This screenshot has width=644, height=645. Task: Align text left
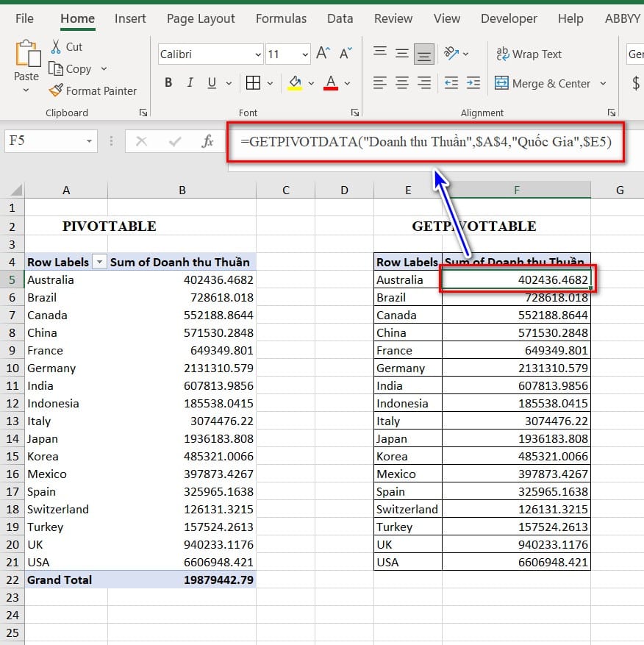pos(379,83)
